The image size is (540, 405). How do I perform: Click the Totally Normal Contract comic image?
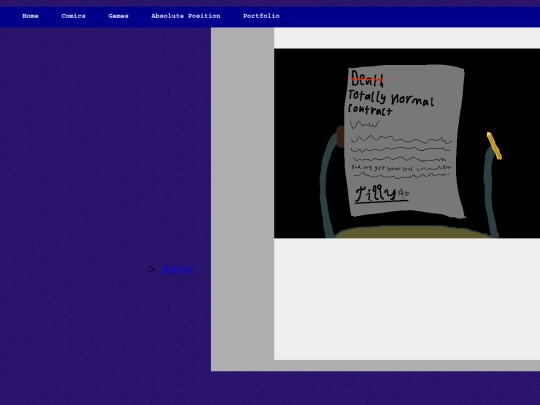[x=407, y=143]
